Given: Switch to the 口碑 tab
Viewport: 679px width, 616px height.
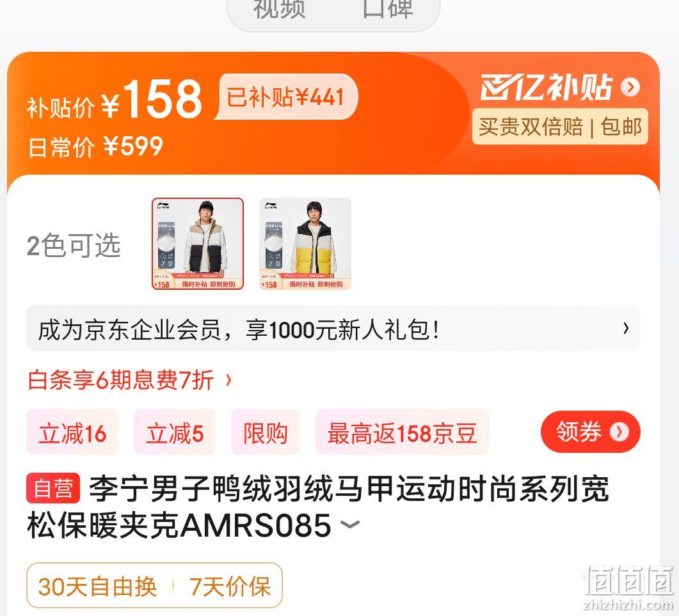Looking at the screenshot, I should click(x=388, y=9).
